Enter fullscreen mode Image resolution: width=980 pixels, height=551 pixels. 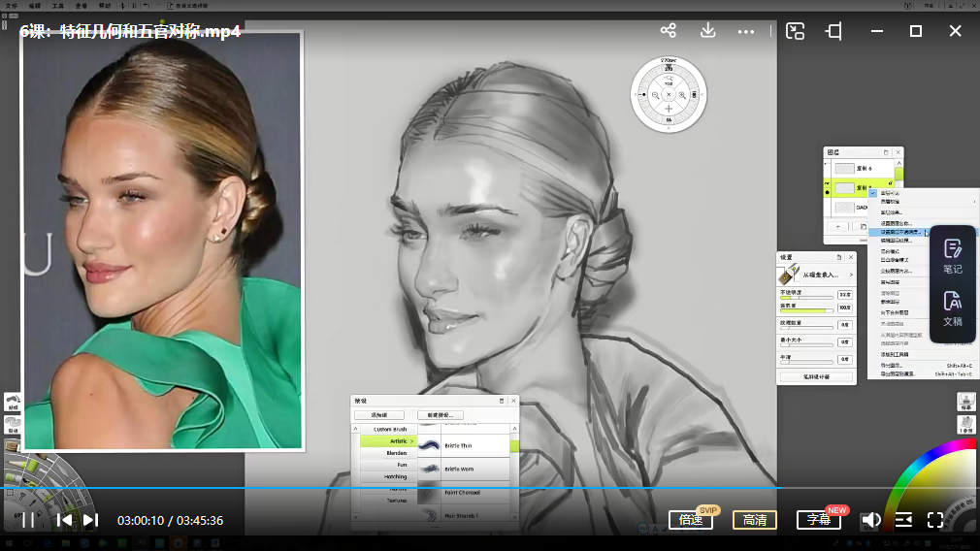(x=935, y=520)
